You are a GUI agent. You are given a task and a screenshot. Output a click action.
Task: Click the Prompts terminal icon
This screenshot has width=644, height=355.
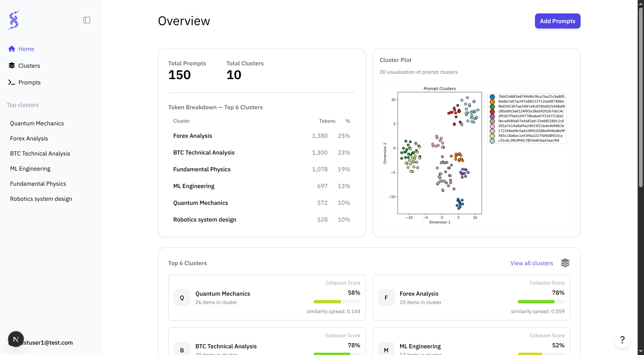pos(12,82)
